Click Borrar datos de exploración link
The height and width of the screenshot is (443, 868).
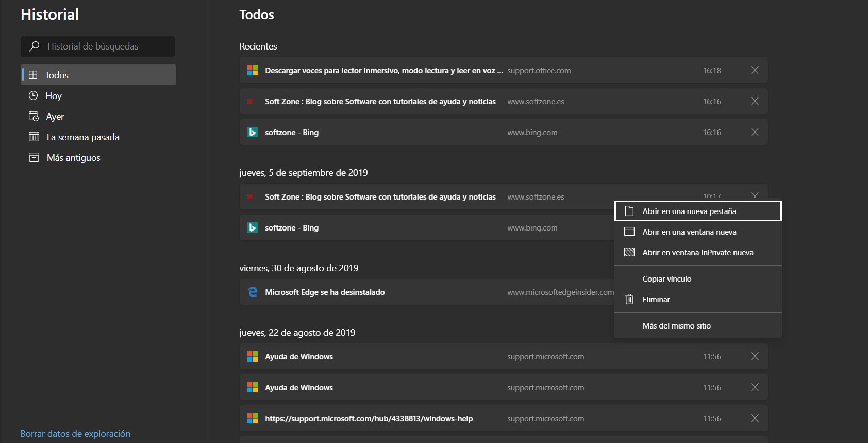tap(75, 434)
